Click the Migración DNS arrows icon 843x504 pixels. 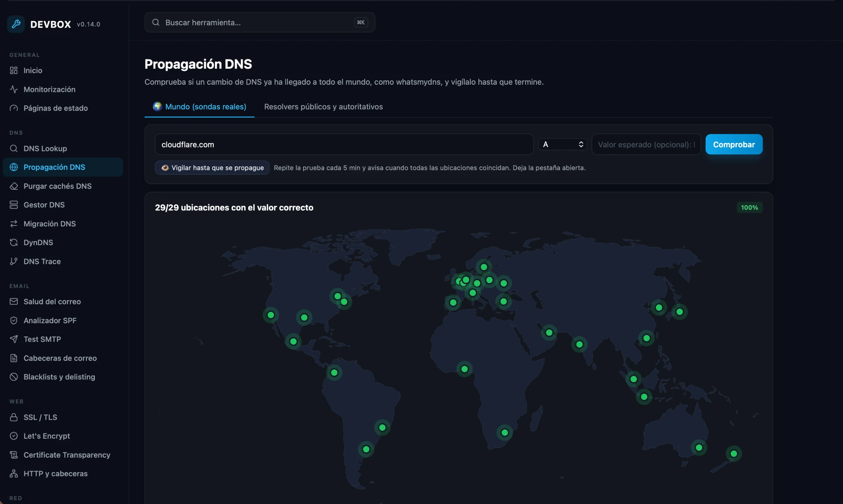coord(14,224)
